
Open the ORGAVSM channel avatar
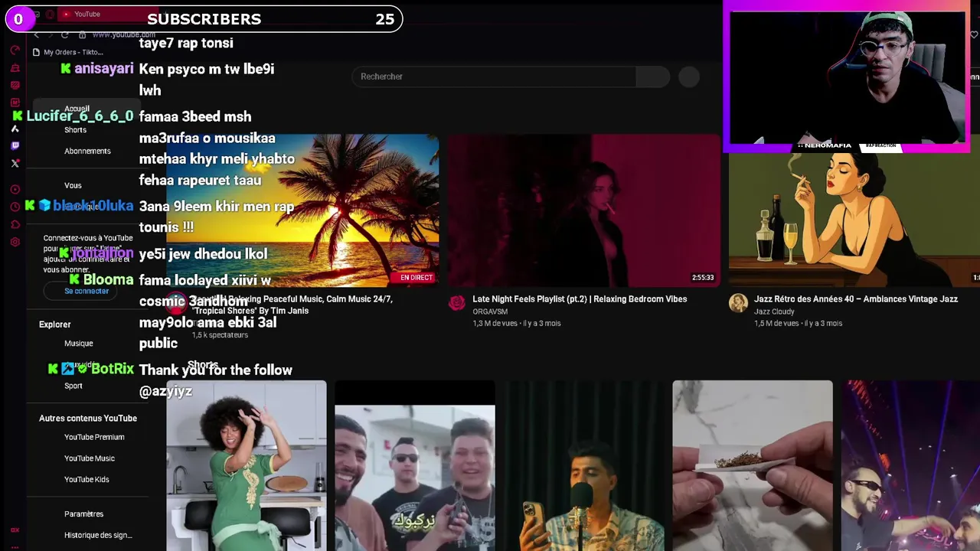457,303
